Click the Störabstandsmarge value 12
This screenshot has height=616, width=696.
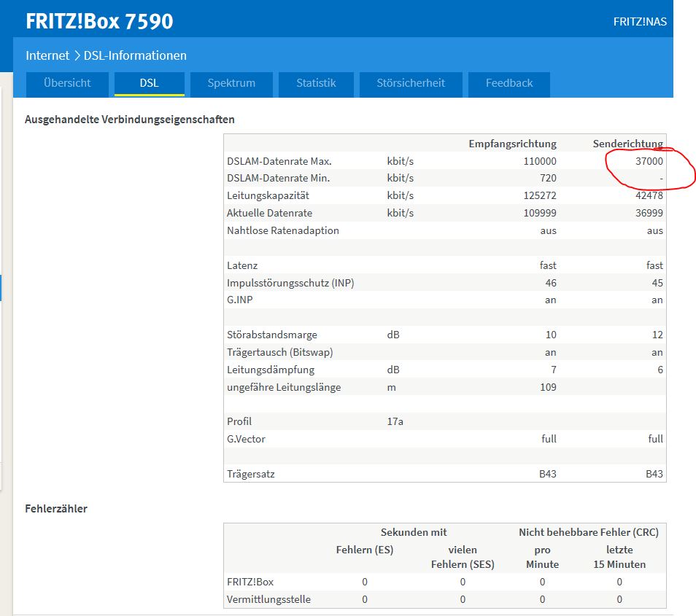point(657,335)
